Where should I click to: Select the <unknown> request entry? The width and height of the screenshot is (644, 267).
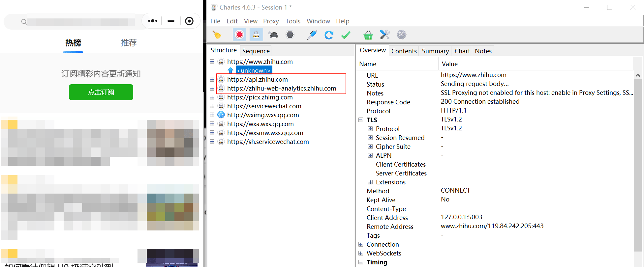click(x=254, y=70)
